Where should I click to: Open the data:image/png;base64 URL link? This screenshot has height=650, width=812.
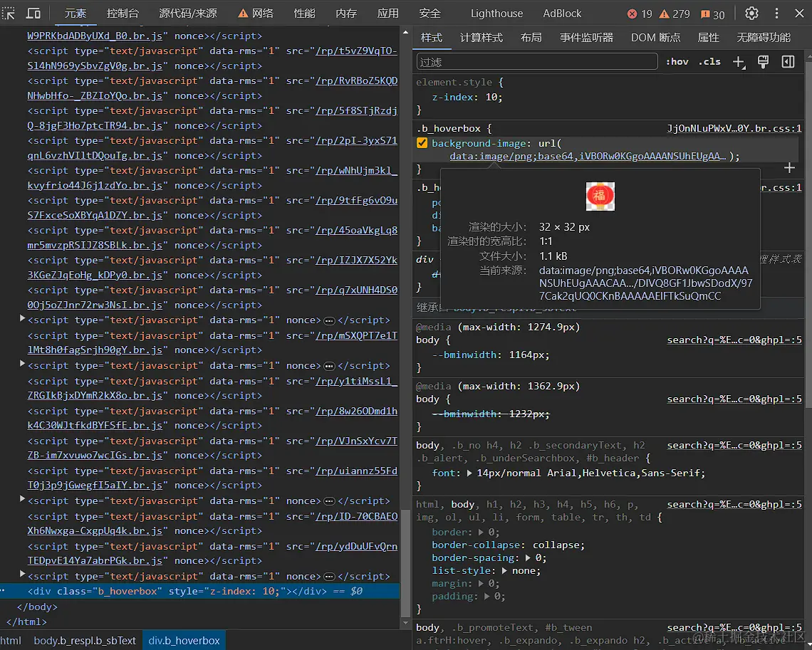point(588,157)
